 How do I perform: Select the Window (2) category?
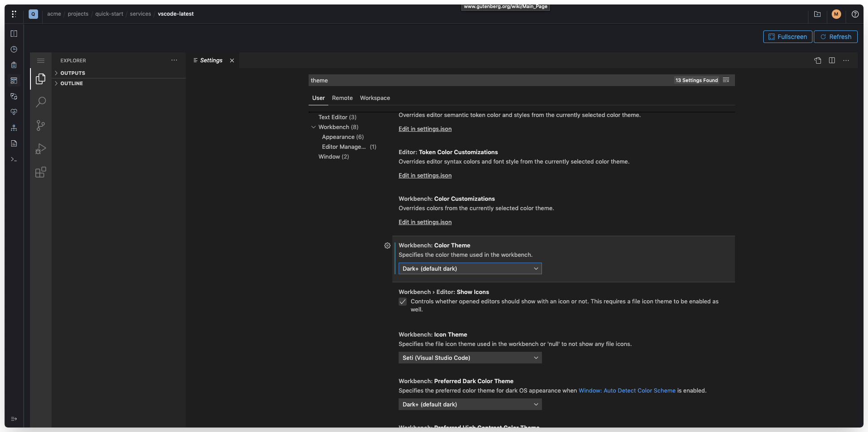point(334,157)
